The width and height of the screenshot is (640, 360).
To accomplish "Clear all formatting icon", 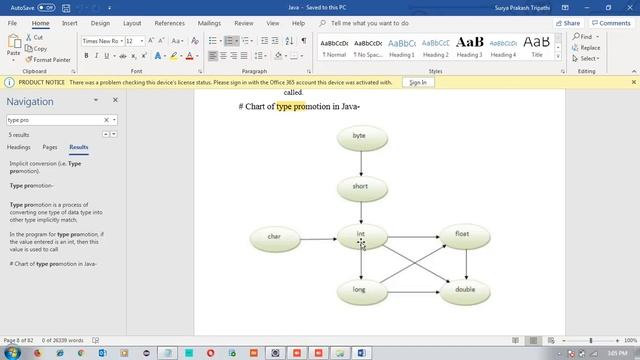I will pyautogui.click(x=195, y=40).
